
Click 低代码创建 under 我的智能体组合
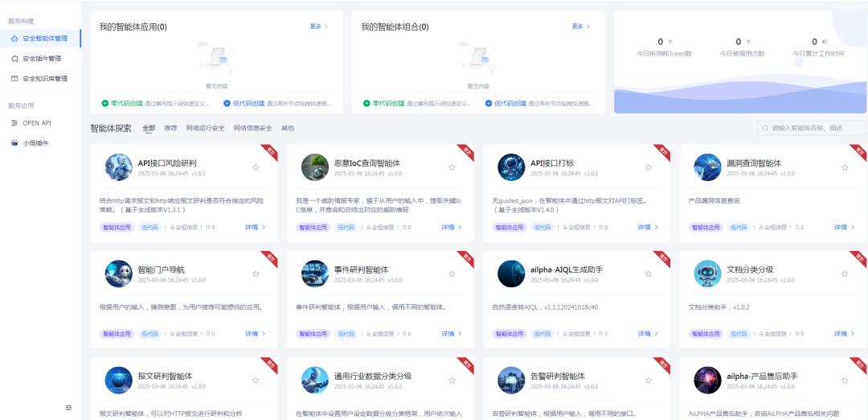(506, 103)
